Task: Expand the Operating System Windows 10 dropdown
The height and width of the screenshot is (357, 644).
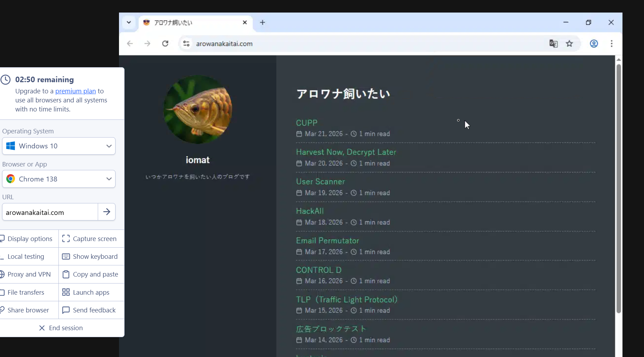Action: 59,146
